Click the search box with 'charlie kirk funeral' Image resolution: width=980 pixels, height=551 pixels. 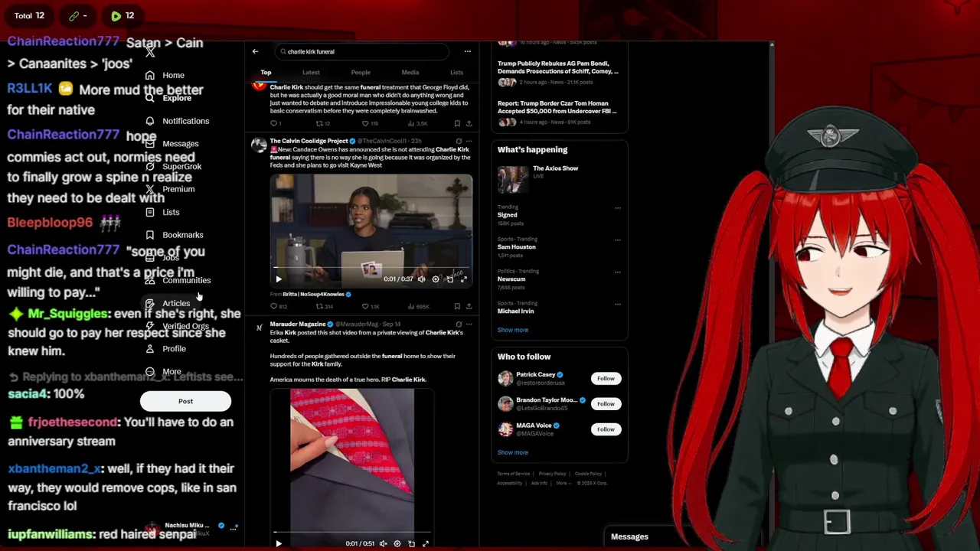click(x=361, y=51)
